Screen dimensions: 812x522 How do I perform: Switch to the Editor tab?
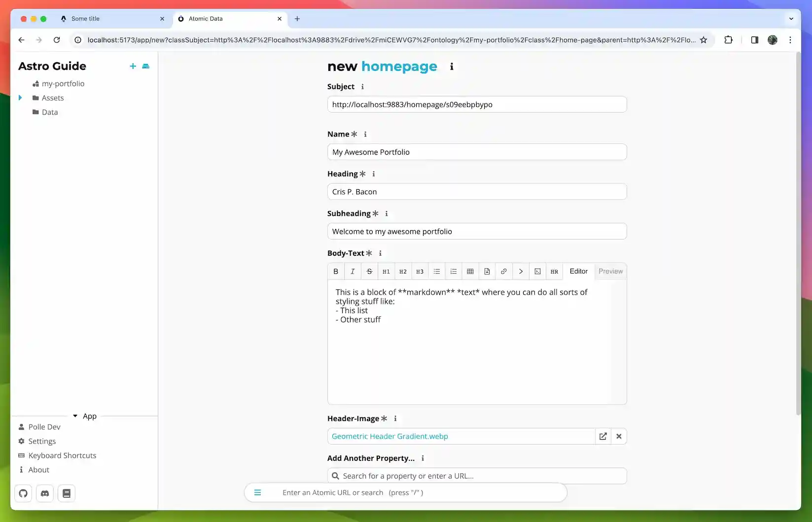tap(579, 272)
